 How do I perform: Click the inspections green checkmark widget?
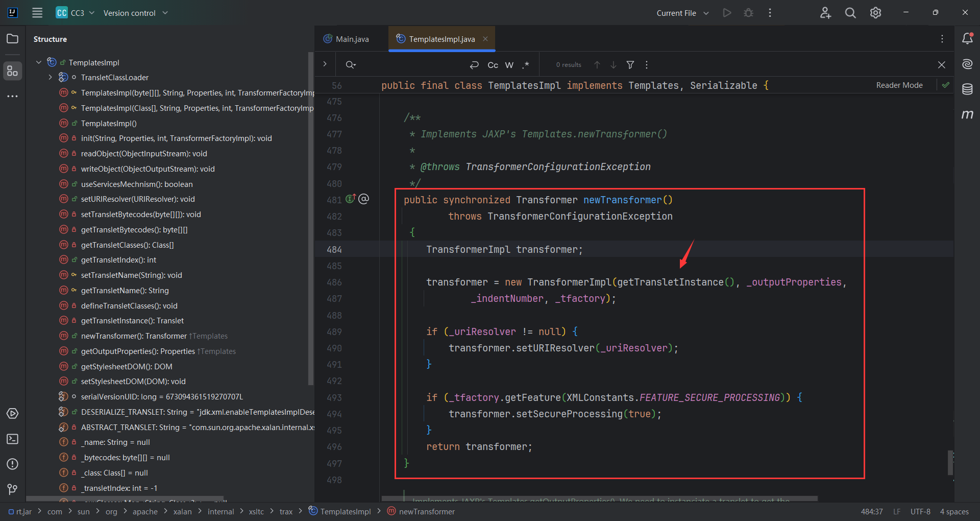946,85
